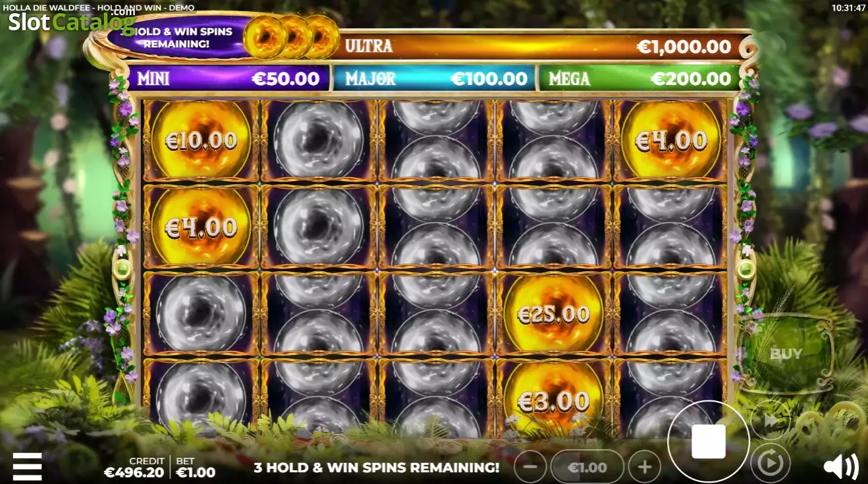Viewport: 868px width, 484px height.
Task: Click the green BUY bonus button
Action: tap(786, 354)
